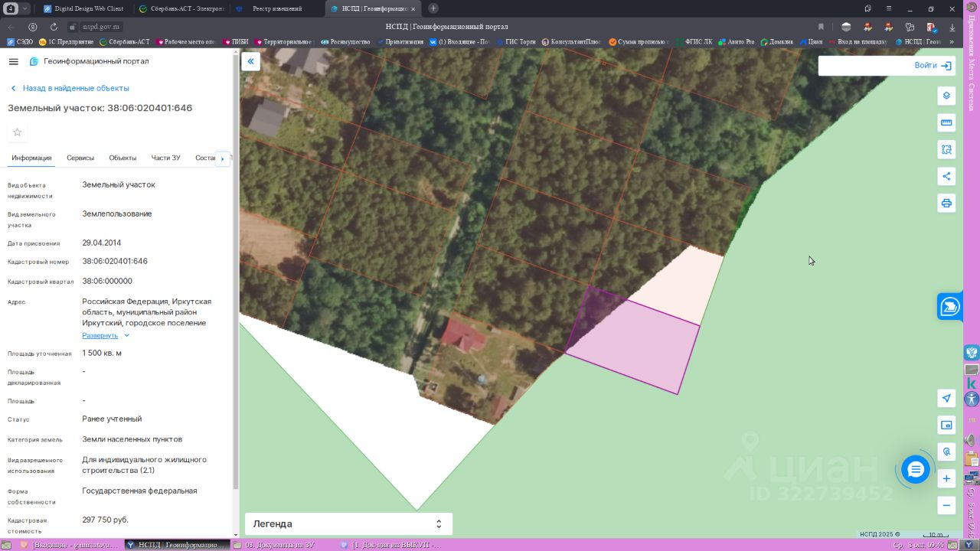Collapse the sidebar with double-arrow button
Screen dimensions: 980x551
[250, 61]
